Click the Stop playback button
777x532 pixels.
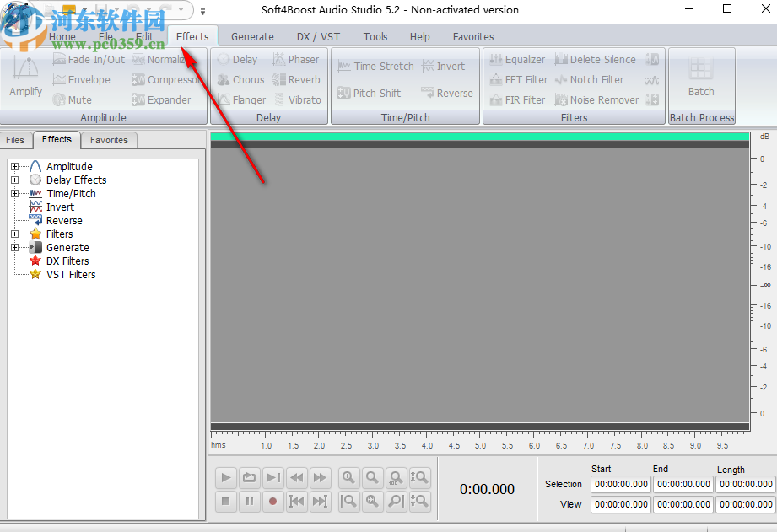pos(226,502)
